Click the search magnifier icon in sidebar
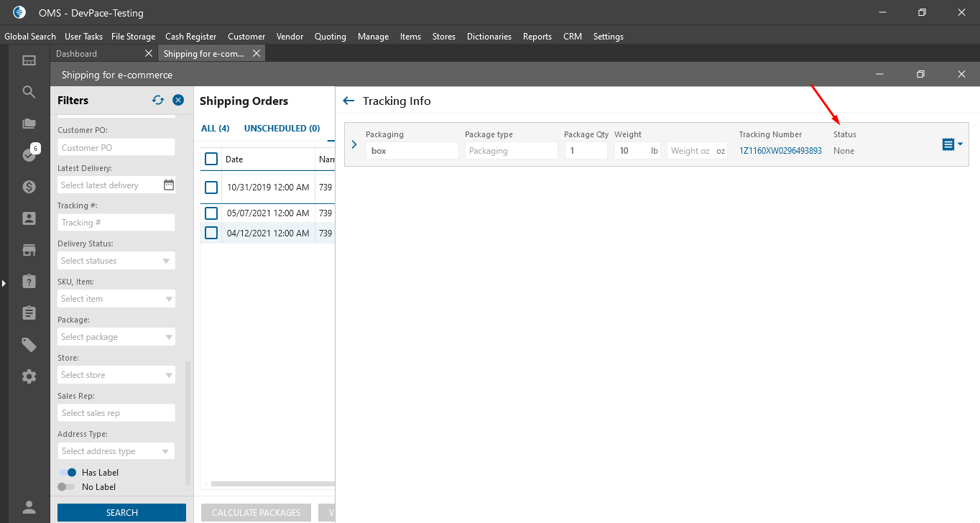The image size is (980, 523). 29,92
